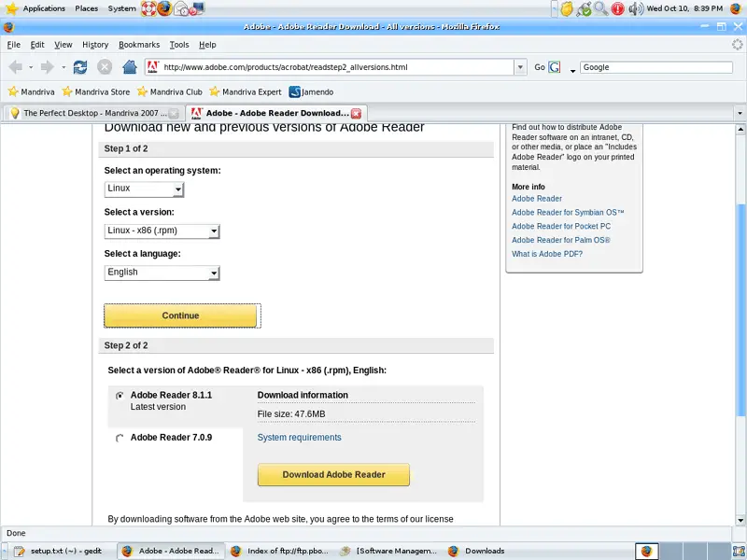Open the Tools menu
The width and height of the screenshot is (747, 560).
point(179,45)
